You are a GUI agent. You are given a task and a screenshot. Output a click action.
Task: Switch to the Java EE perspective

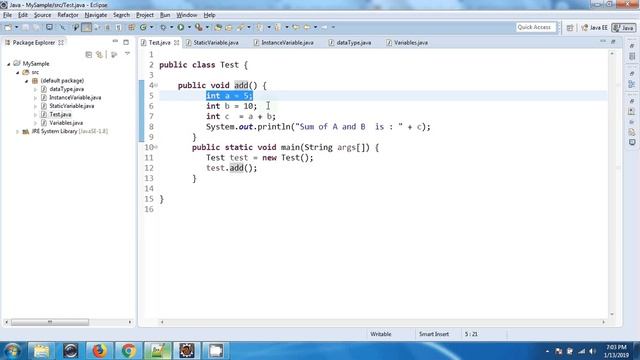[594, 28]
